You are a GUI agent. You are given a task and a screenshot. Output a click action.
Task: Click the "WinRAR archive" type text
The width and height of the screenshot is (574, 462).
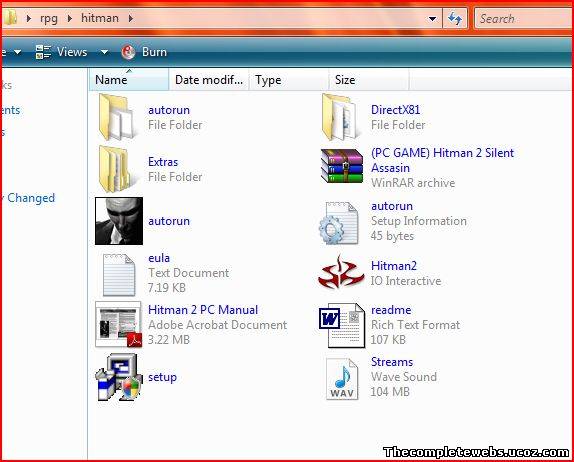tap(413, 183)
